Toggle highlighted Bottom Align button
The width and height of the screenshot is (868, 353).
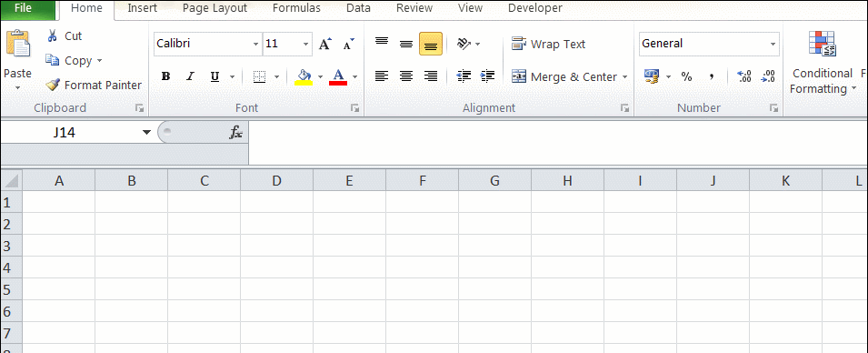click(x=431, y=44)
